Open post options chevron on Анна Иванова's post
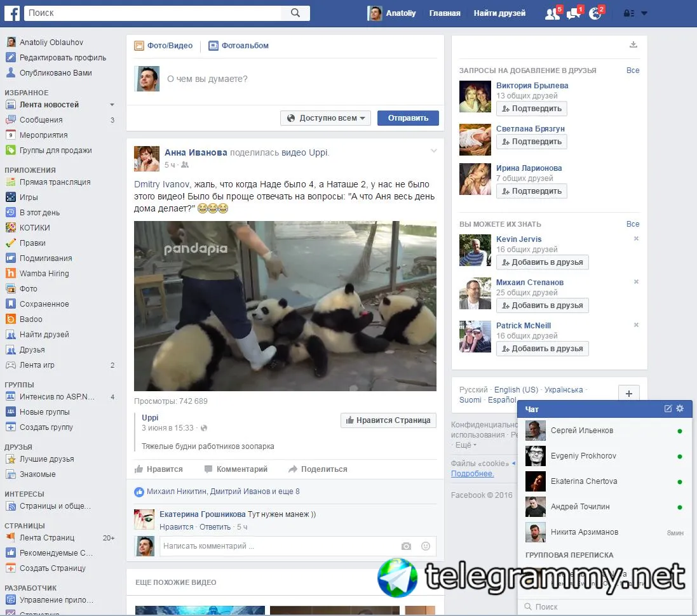The width and height of the screenshot is (697, 616). click(x=434, y=151)
